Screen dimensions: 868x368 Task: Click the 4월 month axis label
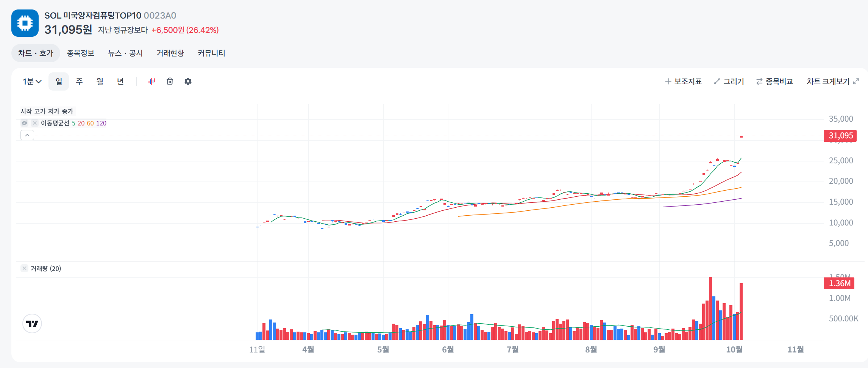(308, 349)
